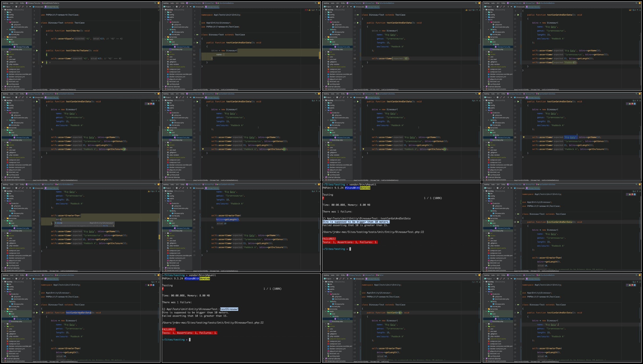The width and height of the screenshot is (643, 364).
Task: Collapse all project nodes in the testCanGet() frame
Action: tap(344, 279)
